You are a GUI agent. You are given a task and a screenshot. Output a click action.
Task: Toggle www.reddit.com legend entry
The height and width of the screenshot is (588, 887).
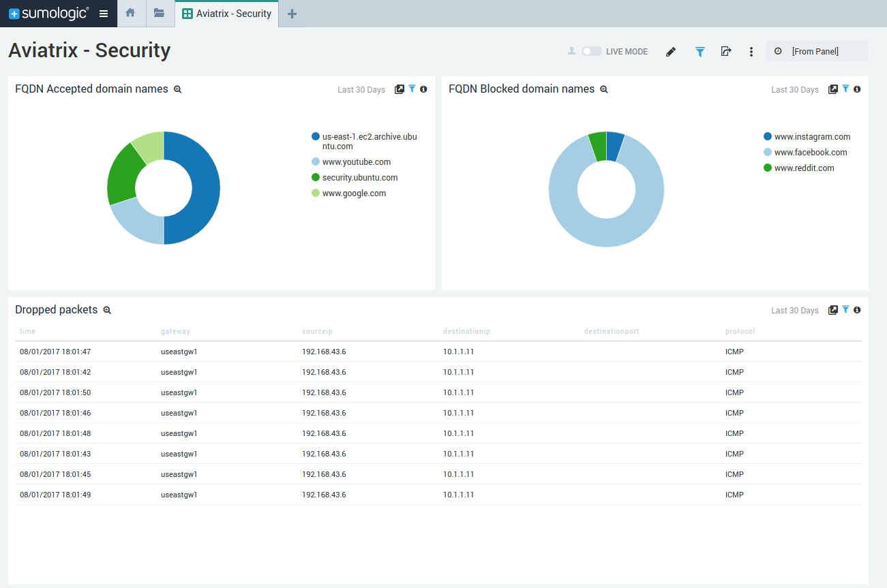pos(799,168)
